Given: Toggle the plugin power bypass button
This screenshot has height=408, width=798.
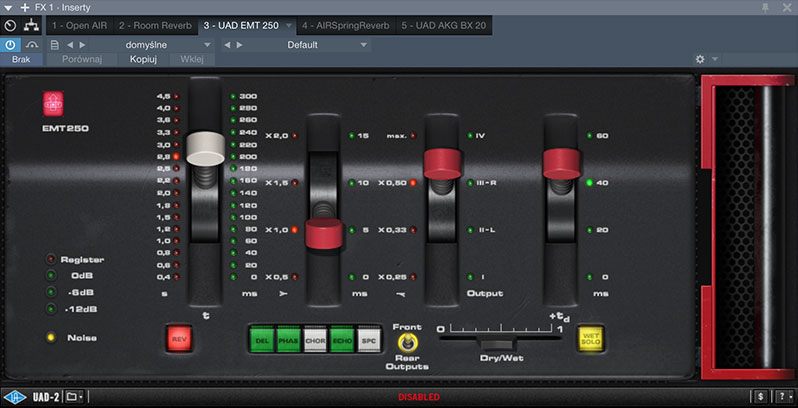Looking at the screenshot, I should pyautogui.click(x=10, y=45).
